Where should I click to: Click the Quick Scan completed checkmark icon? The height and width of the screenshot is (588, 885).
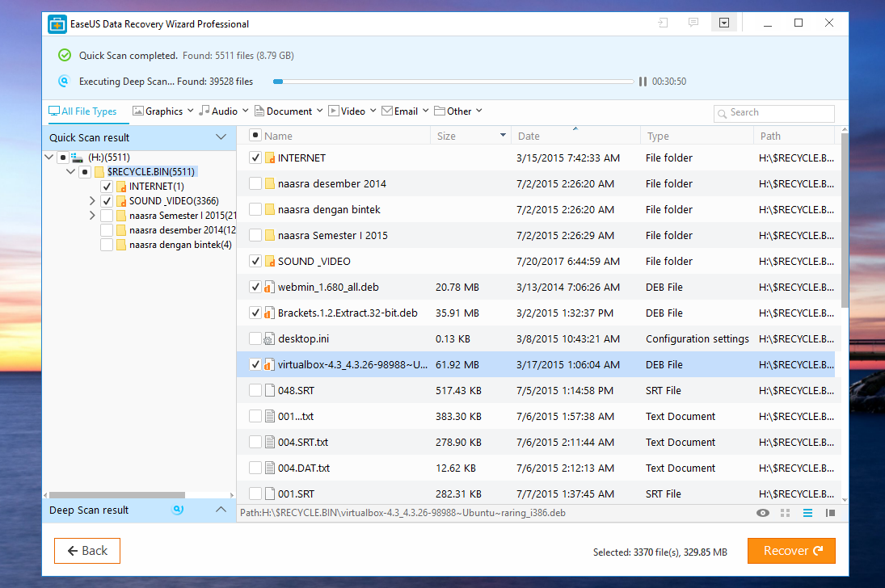65,55
